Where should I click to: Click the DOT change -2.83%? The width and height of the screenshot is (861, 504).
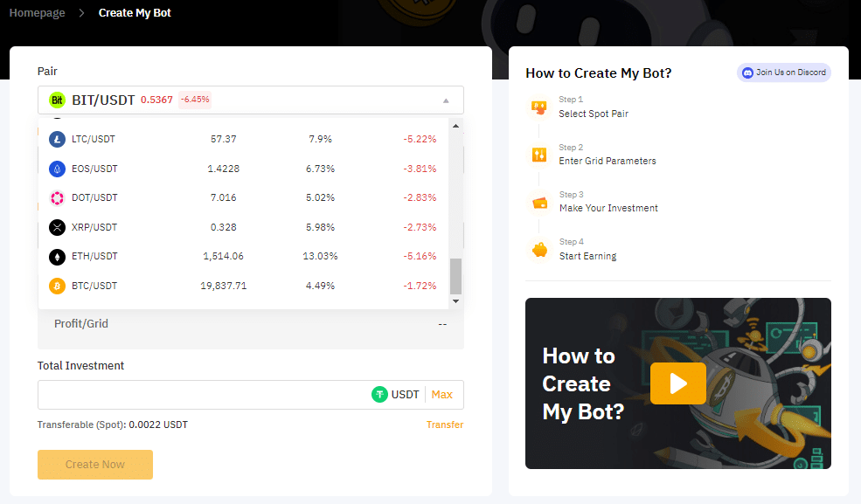(420, 198)
